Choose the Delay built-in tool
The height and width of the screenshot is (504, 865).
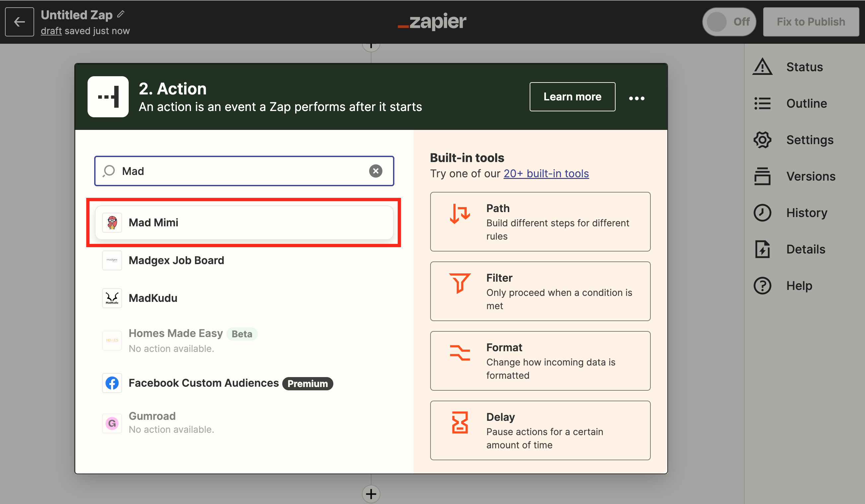point(540,430)
